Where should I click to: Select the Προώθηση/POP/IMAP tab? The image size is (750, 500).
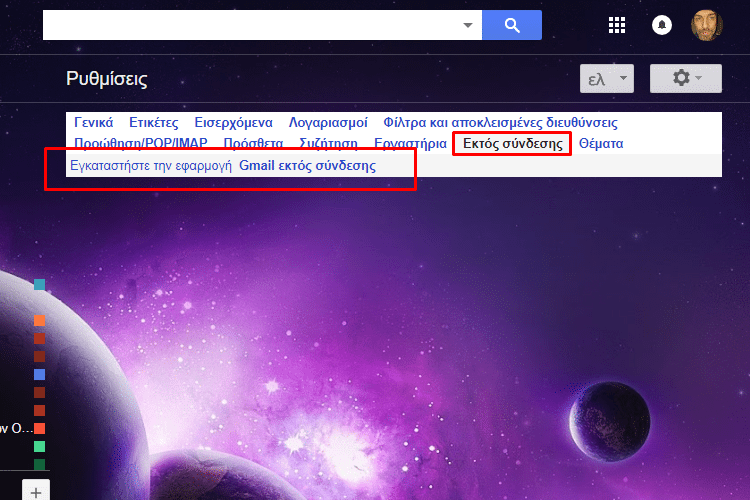point(141,144)
